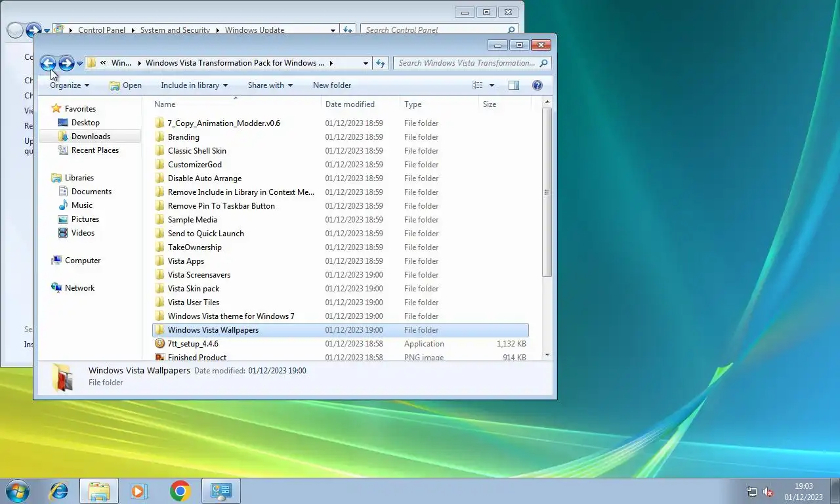The width and height of the screenshot is (840, 504).
Task: Select the 7tt_setup_4.4.6 application icon
Action: (159, 344)
